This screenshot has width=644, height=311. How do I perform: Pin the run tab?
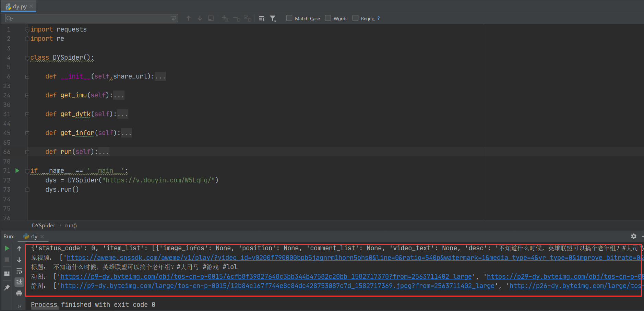pyautogui.click(x=7, y=287)
